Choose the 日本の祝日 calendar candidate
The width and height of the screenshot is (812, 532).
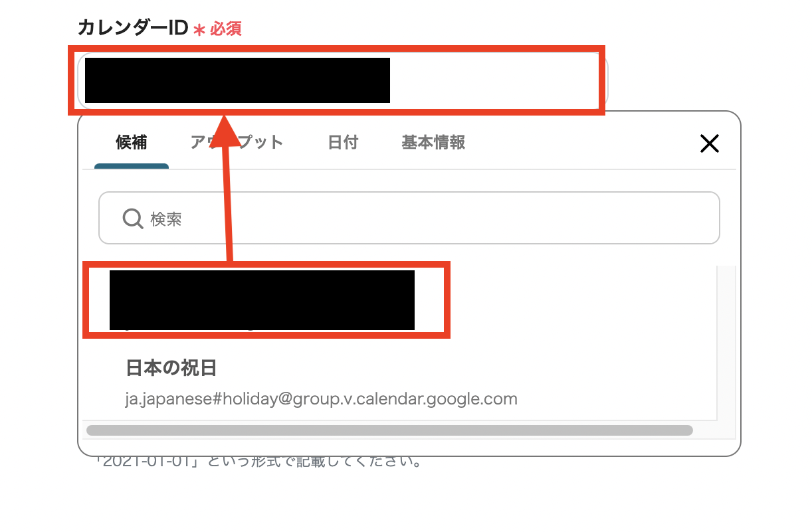171,368
